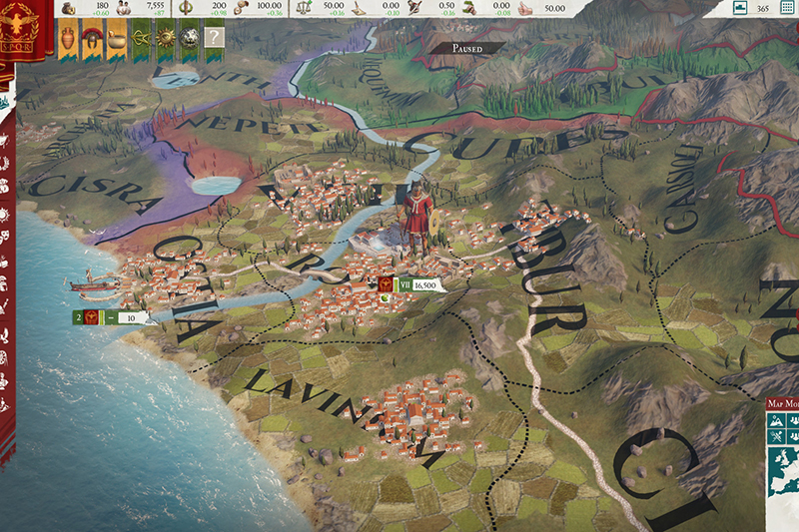Viewport: 799px width, 532px height.
Task: Click the aggressive expansion grabbing hand icon
Action: pos(468,8)
